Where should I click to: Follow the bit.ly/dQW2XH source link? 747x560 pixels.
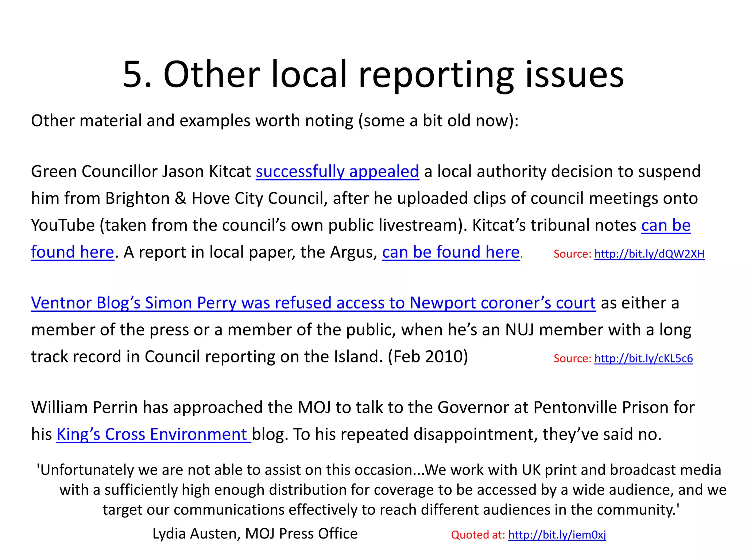pos(649,254)
